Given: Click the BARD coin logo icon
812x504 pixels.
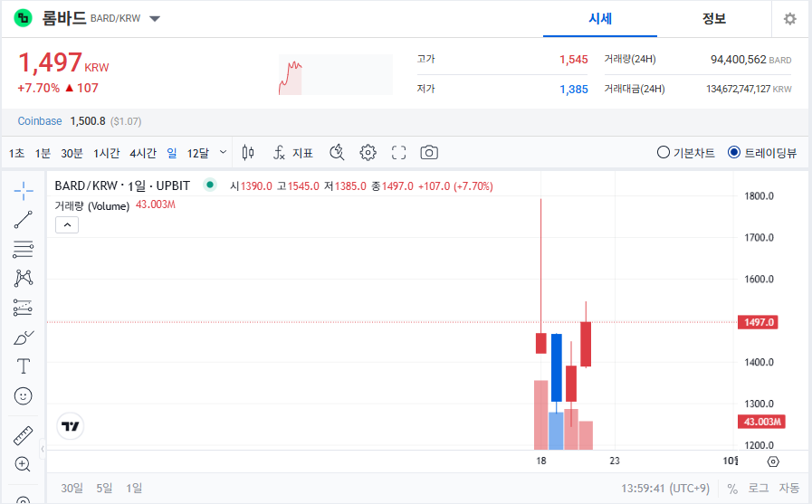Looking at the screenshot, I should point(23,18).
